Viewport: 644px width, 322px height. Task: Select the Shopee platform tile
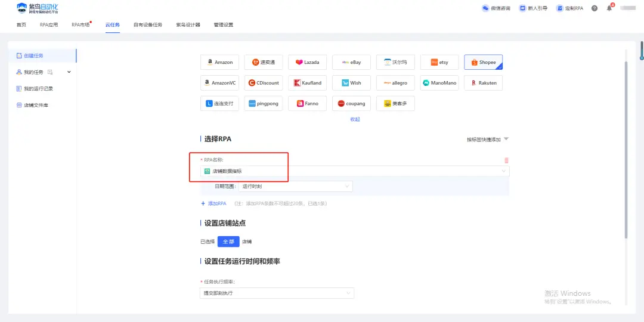[x=483, y=62]
